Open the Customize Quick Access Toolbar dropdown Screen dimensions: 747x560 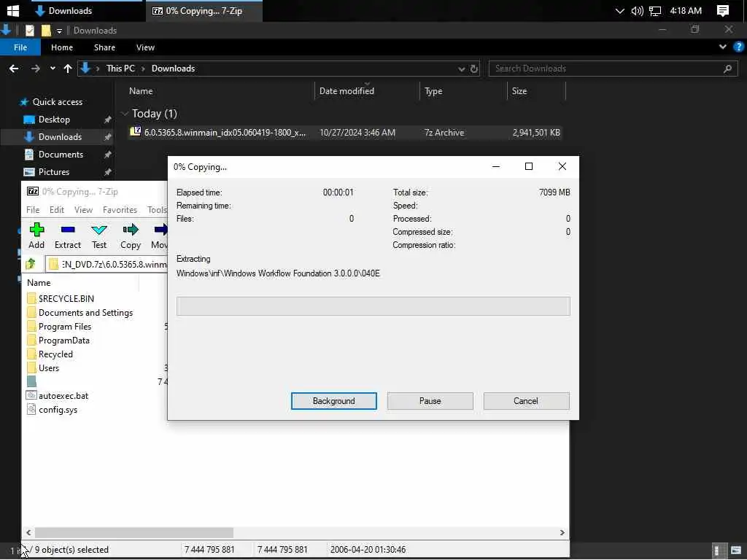[x=59, y=31]
